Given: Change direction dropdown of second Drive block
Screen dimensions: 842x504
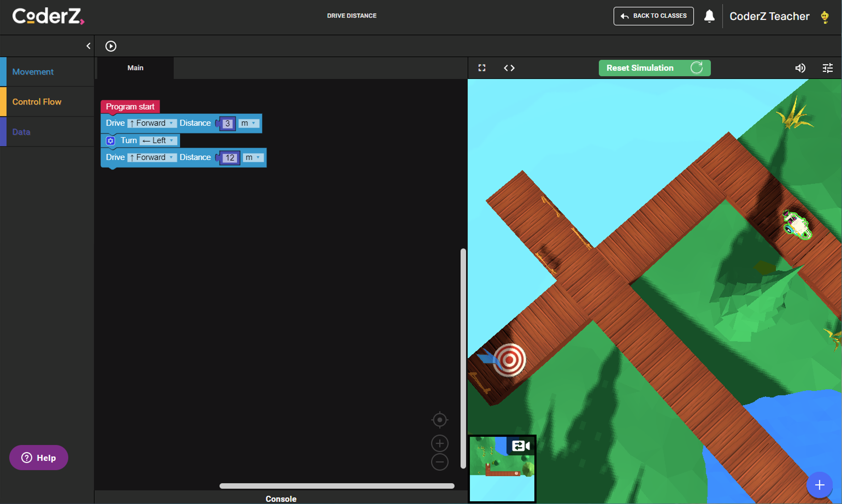Looking at the screenshot, I should point(152,157).
